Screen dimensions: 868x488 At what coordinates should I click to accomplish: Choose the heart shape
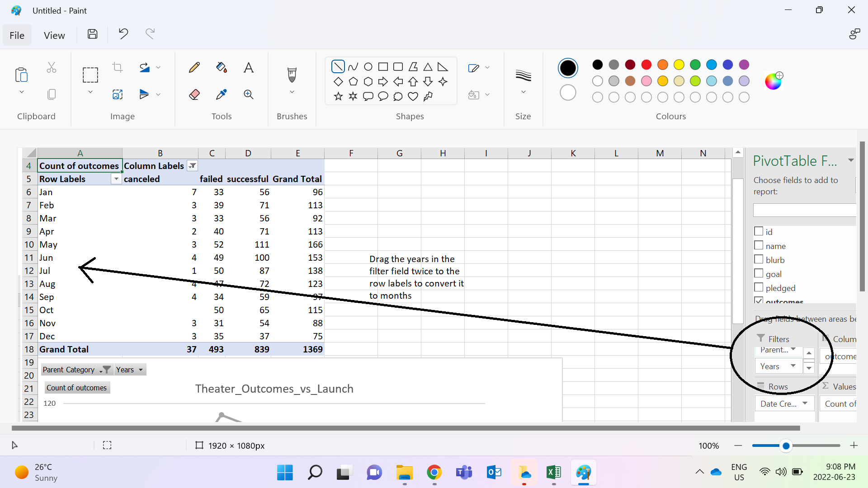click(413, 96)
